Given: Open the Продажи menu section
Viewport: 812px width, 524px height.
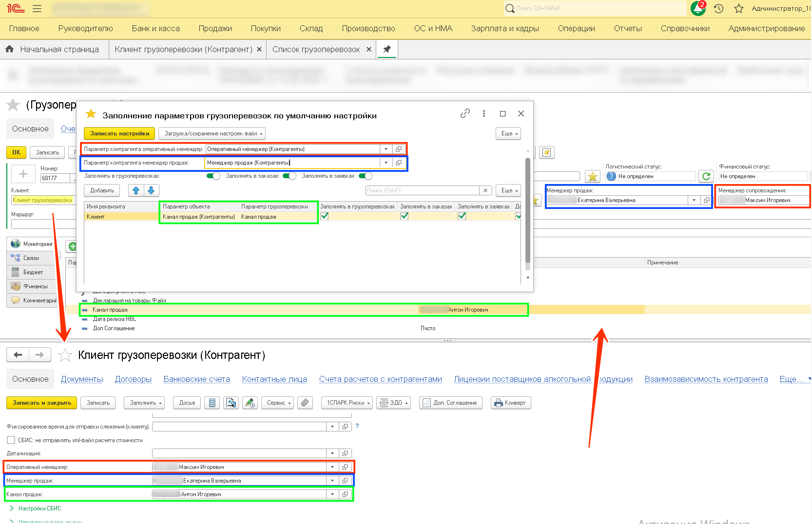Looking at the screenshot, I should (215, 28).
